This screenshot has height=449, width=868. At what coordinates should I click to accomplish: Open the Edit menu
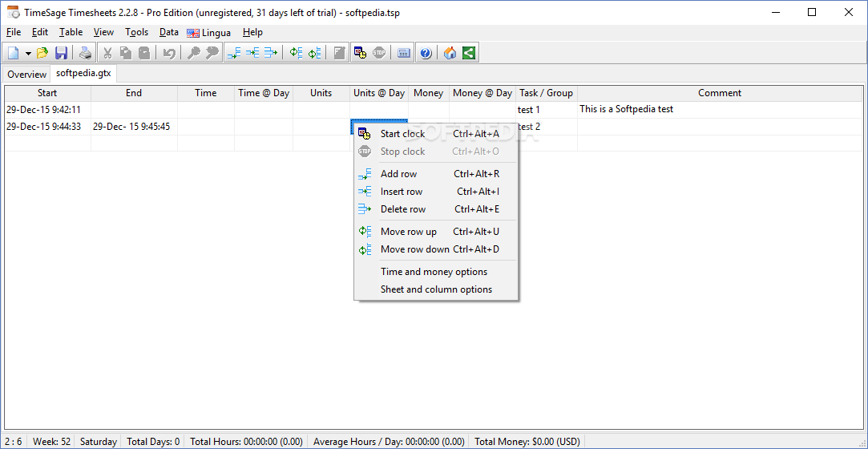pos(40,32)
